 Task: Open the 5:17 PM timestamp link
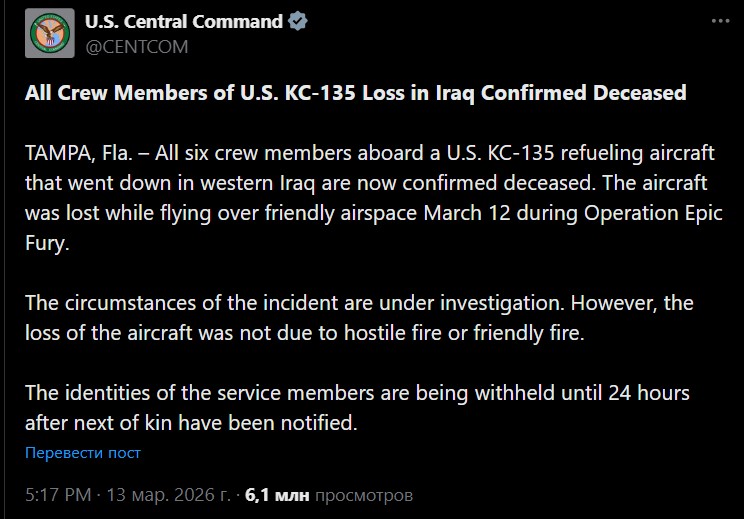(x=59, y=494)
